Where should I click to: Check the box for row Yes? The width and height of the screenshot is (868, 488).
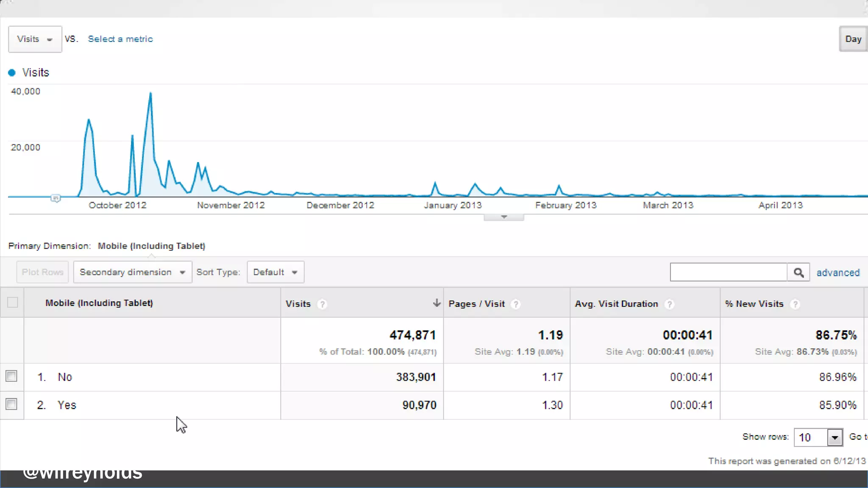pos(11,404)
